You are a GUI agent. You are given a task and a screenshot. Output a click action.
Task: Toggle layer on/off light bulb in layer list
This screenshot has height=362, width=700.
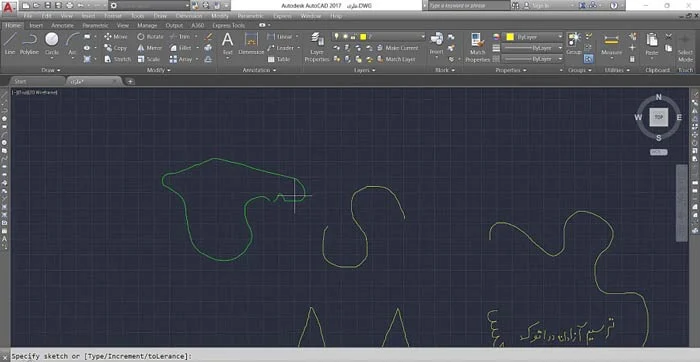337,37
